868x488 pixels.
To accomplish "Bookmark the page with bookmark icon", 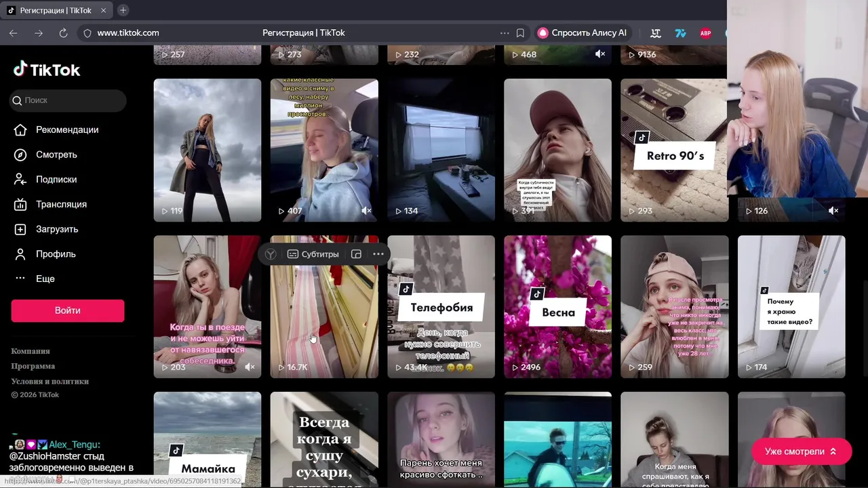I will point(520,33).
